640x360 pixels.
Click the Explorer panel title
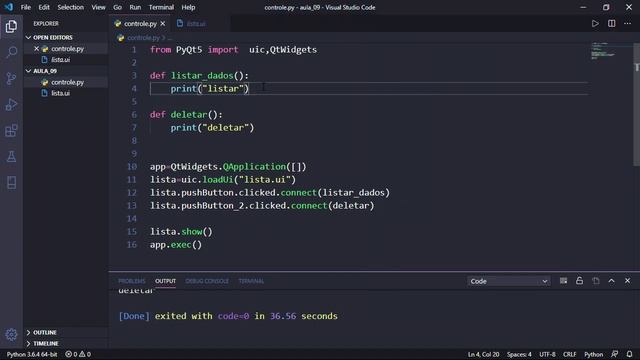(x=46, y=24)
